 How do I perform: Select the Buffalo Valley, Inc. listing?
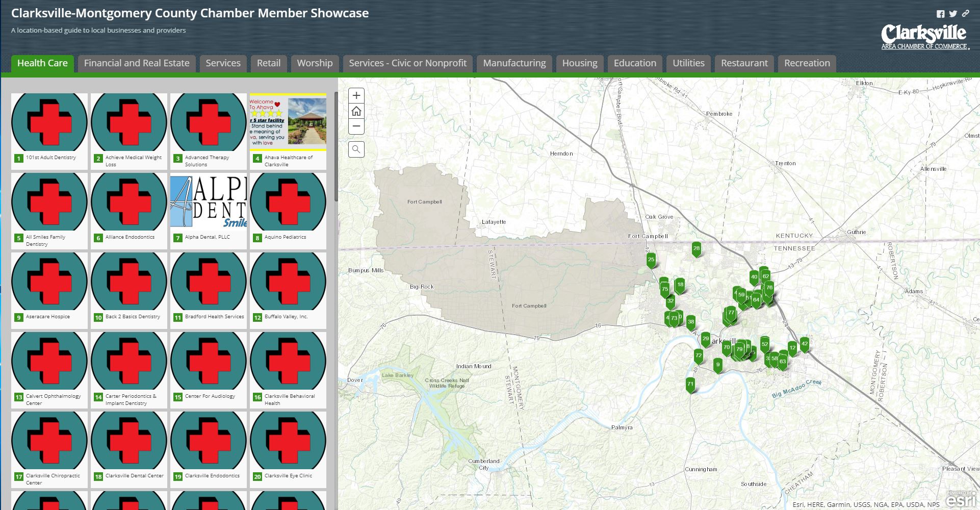tap(288, 291)
